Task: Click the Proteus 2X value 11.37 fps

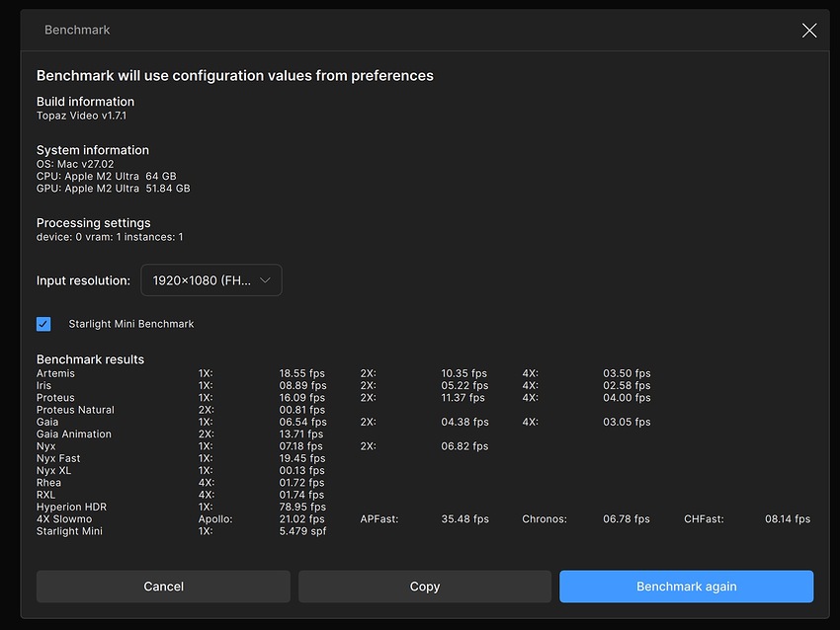Action: point(462,398)
